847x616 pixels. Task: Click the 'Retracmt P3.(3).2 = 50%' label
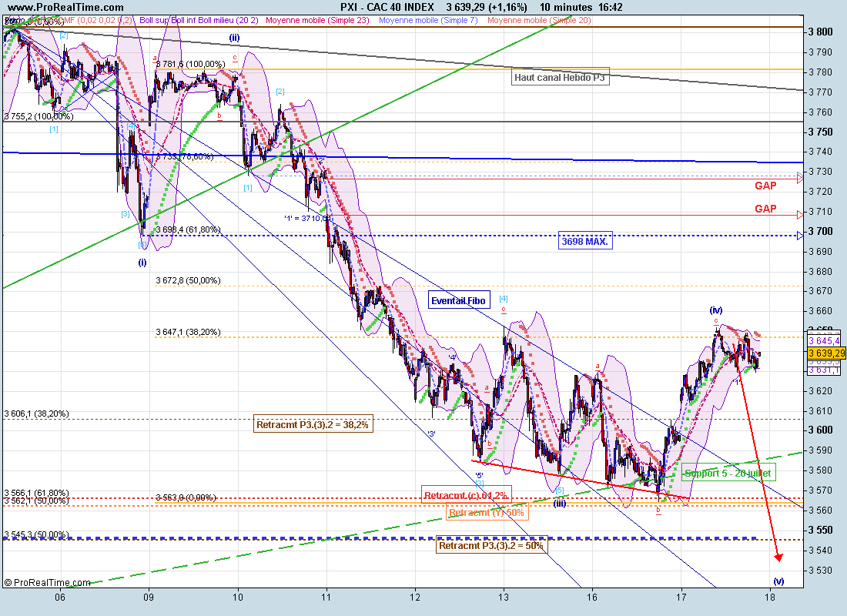pyautogui.click(x=491, y=546)
